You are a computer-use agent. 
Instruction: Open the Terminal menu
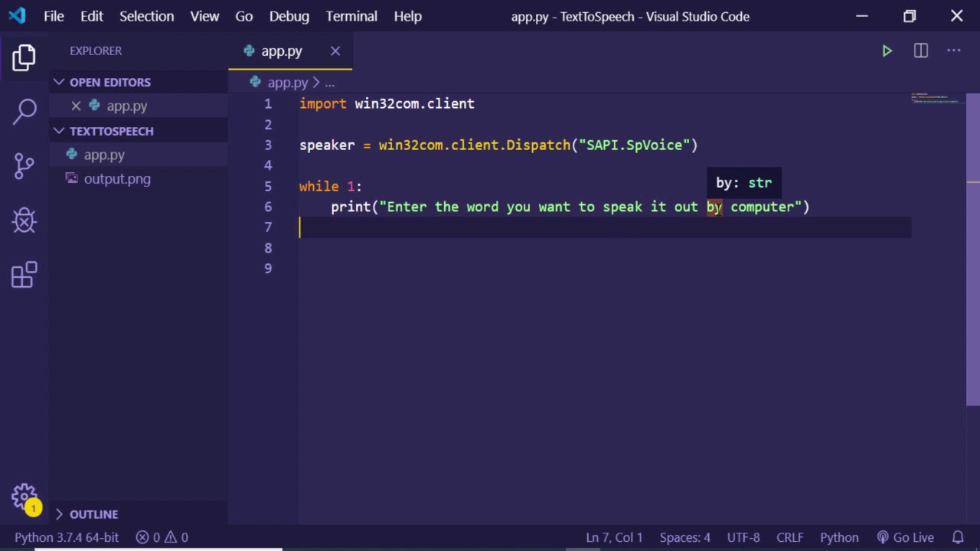tap(351, 16)
